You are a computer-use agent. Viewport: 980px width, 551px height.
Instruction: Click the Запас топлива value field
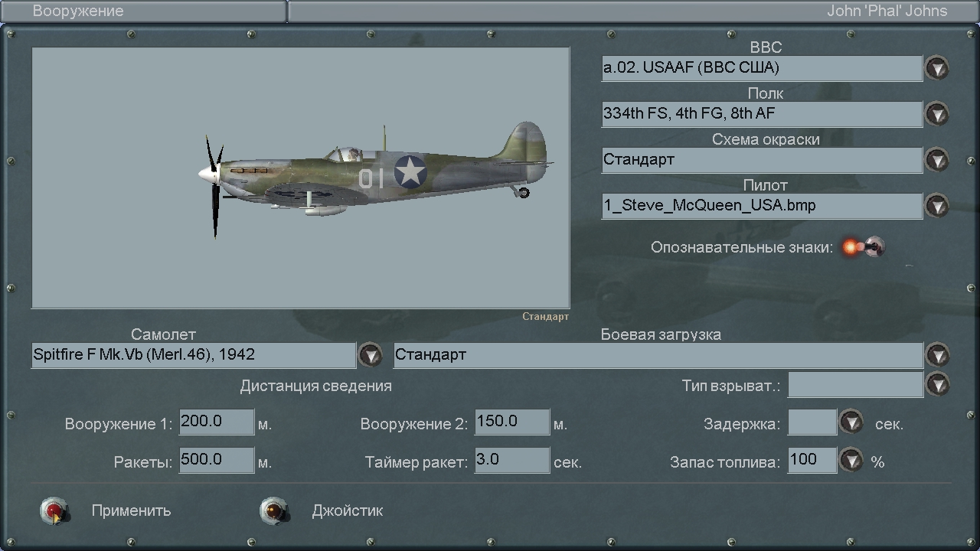812,460
